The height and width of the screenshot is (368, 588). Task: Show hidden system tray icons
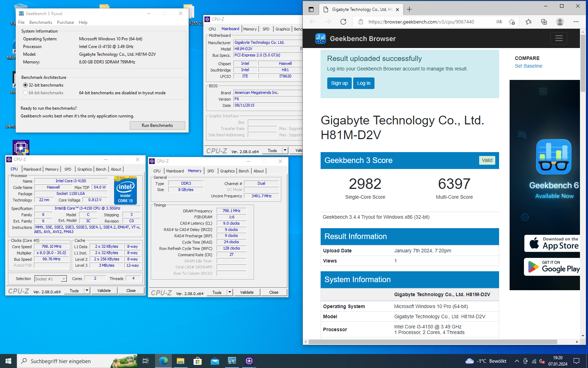click(x=517, y=361)
